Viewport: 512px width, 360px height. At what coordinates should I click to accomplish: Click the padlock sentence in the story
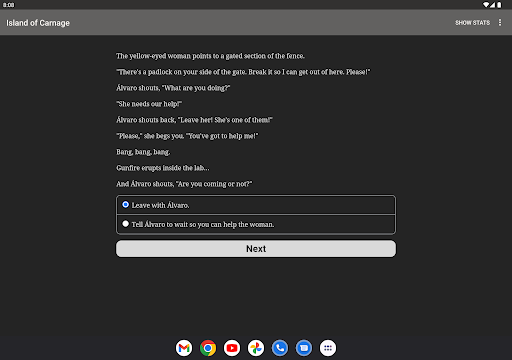[x=243, y=72]
